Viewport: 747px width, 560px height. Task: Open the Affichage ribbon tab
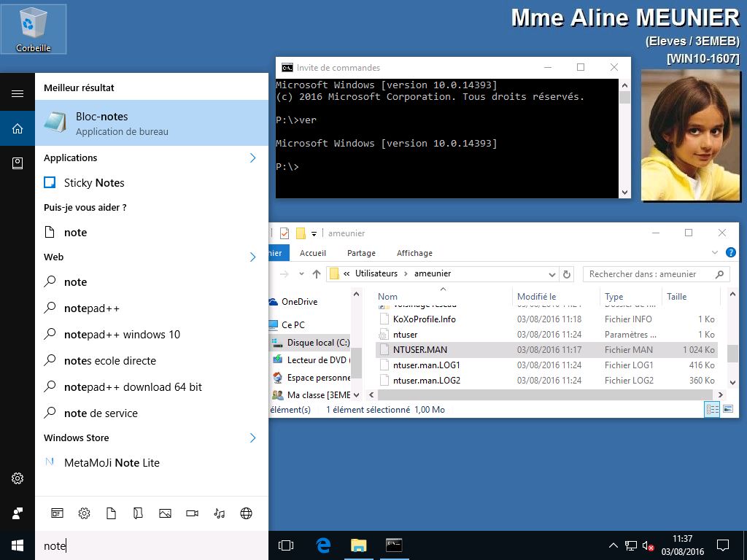(x=414, y=253)
